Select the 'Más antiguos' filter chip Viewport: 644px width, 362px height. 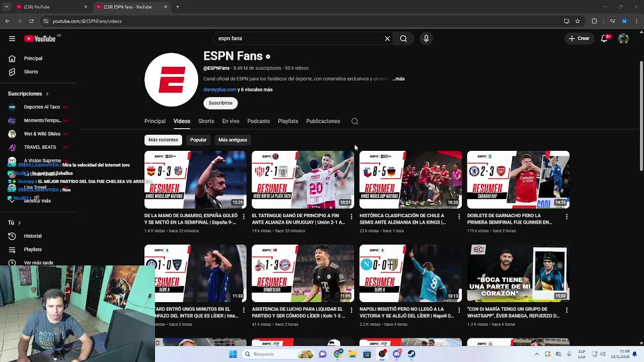(232, 140)
